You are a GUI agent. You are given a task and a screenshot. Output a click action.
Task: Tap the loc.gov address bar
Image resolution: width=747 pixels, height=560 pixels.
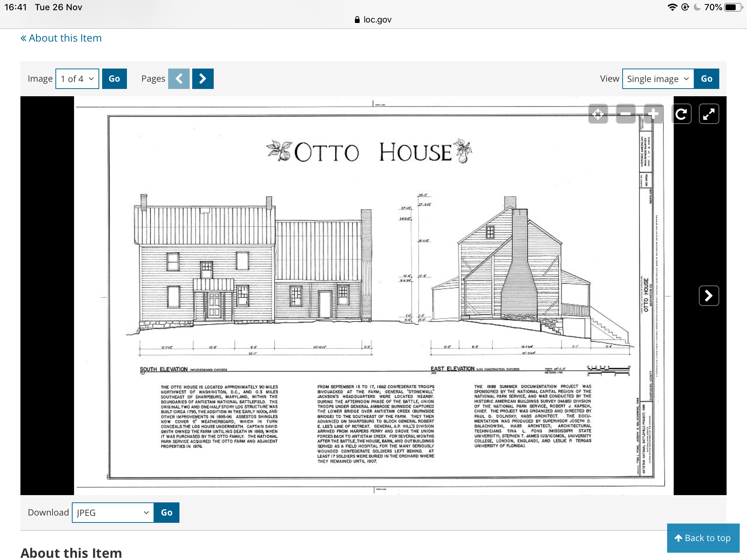(x=373, y=20)
